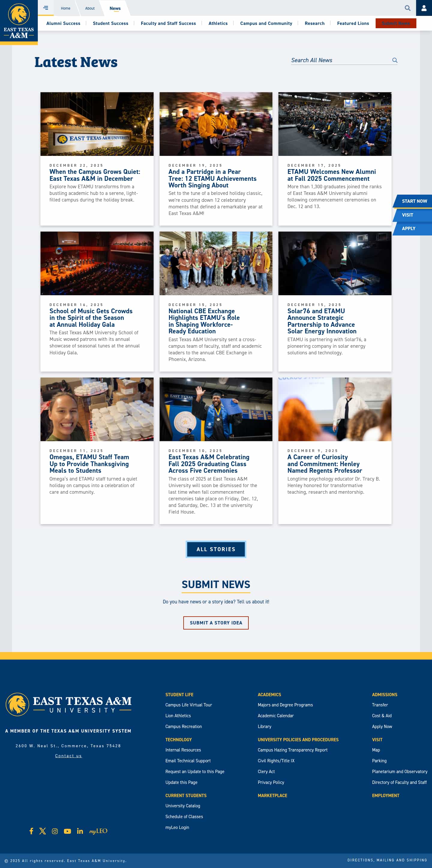Screen dimensions: 432x868
Task: Open Thanksgiving meals photo thumbnail
Action: pyautogui.click(x=97, y=409)
